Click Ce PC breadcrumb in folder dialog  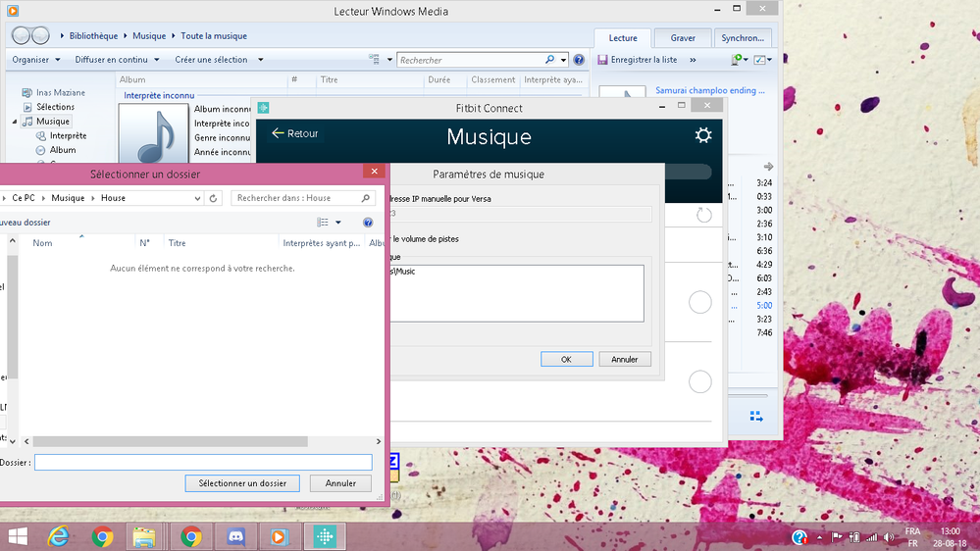[24, 198]
